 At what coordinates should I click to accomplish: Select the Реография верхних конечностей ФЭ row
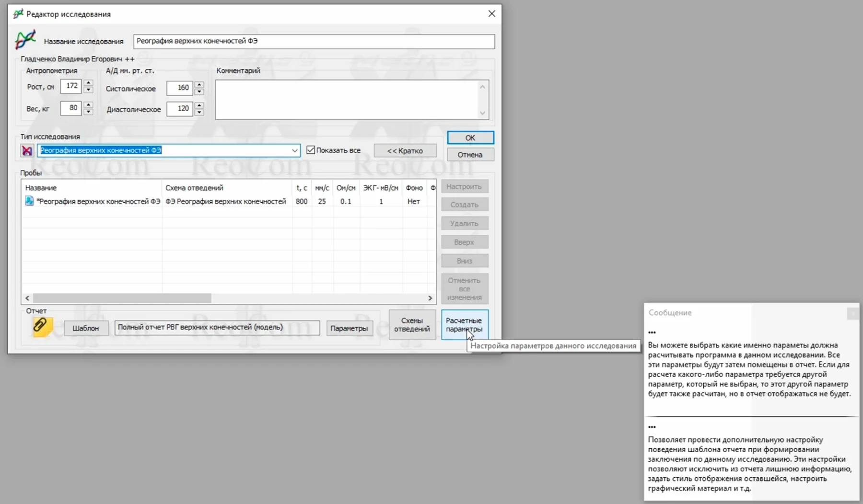point(229,201)
